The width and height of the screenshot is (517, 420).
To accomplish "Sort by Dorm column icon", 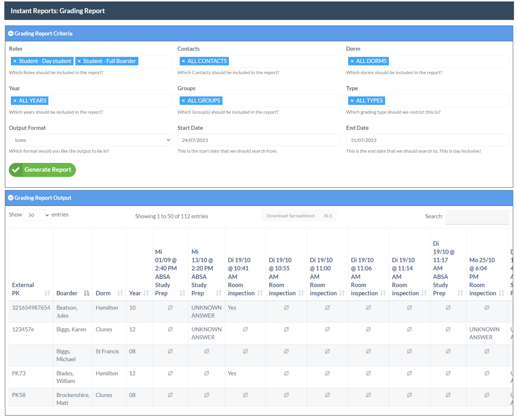I will [120, 293].
